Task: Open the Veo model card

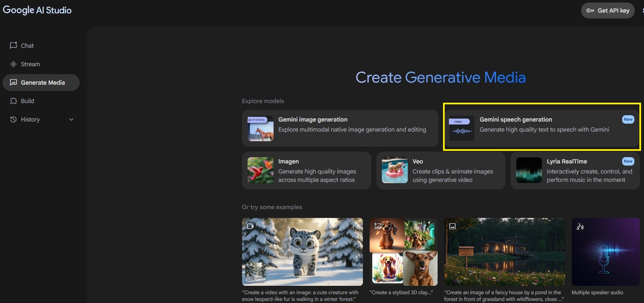Action: (x=441, y=171)
